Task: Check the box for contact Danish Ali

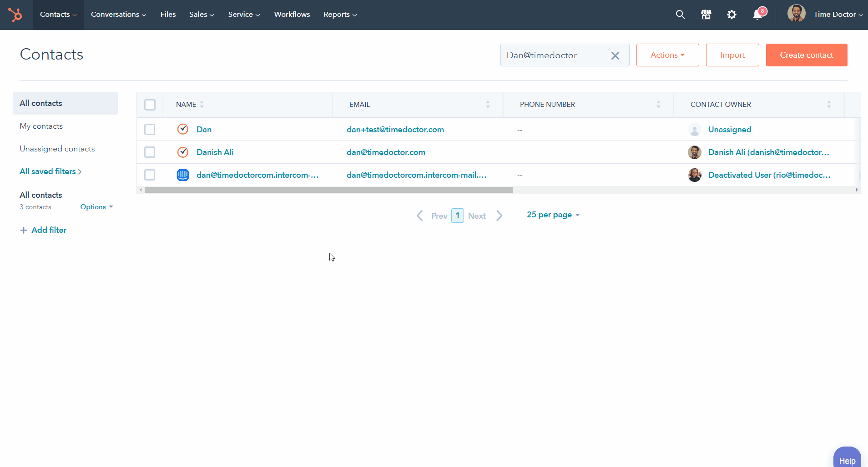Action: click(150, 152)
